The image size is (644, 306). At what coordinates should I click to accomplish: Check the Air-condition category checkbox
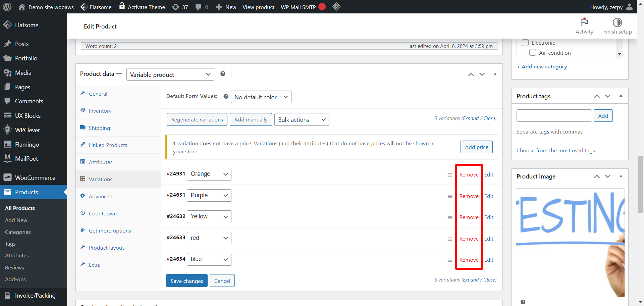[x=533, y=53]
